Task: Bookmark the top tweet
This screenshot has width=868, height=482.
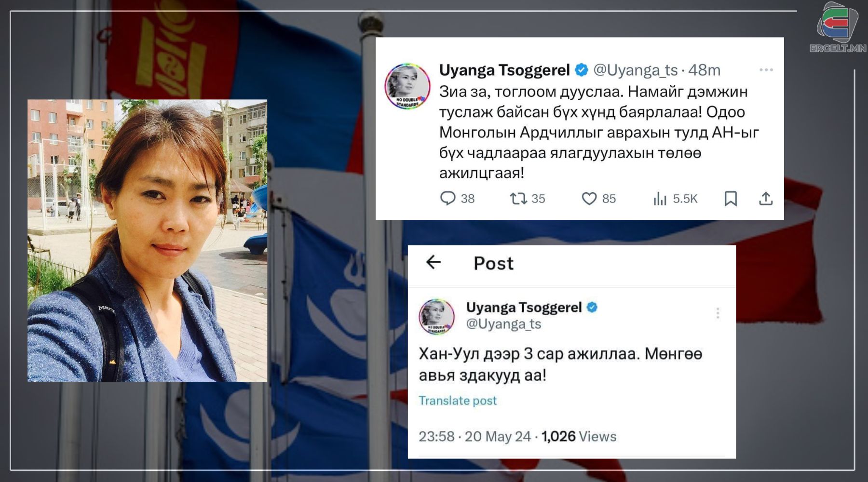Action: coord(731,199)
